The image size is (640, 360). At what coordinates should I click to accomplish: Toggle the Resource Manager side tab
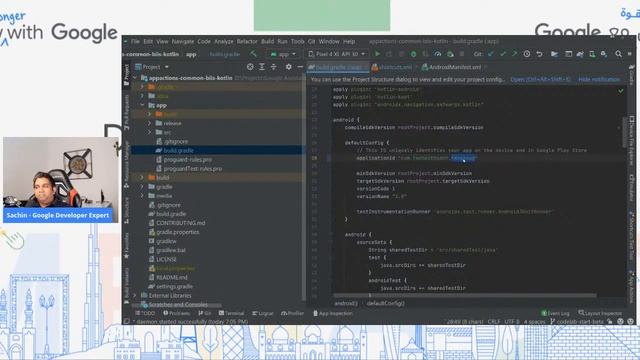[x=127, y=164]
